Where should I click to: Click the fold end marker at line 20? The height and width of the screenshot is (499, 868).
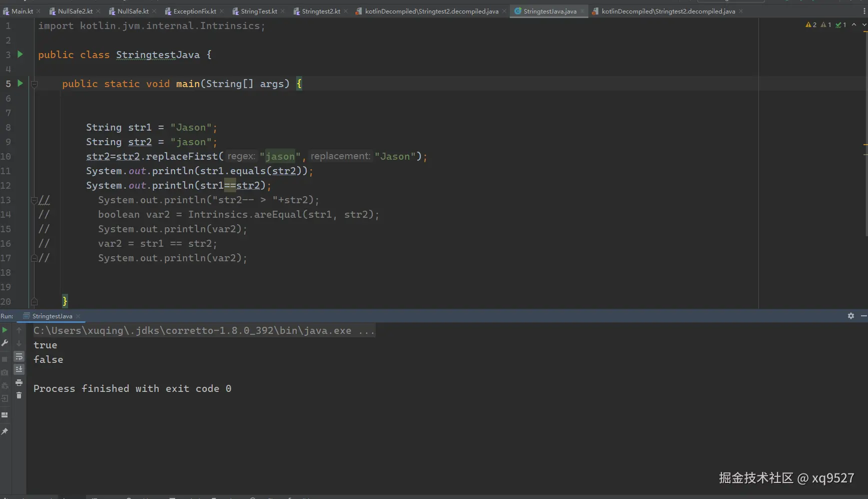34,301
